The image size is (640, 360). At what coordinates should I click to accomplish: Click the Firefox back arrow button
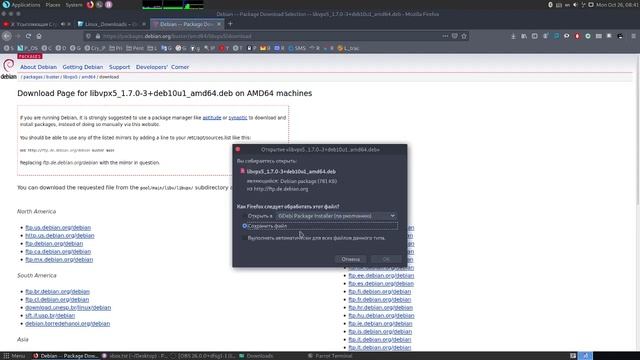point(7,36)
